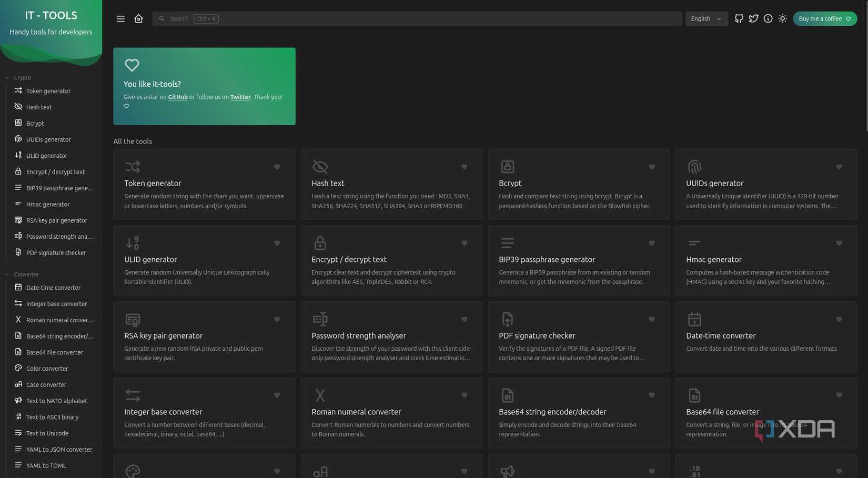Open ULID generator from the sidebar
868x478 pixels.
pyautogui.click(x=46, y=155)
